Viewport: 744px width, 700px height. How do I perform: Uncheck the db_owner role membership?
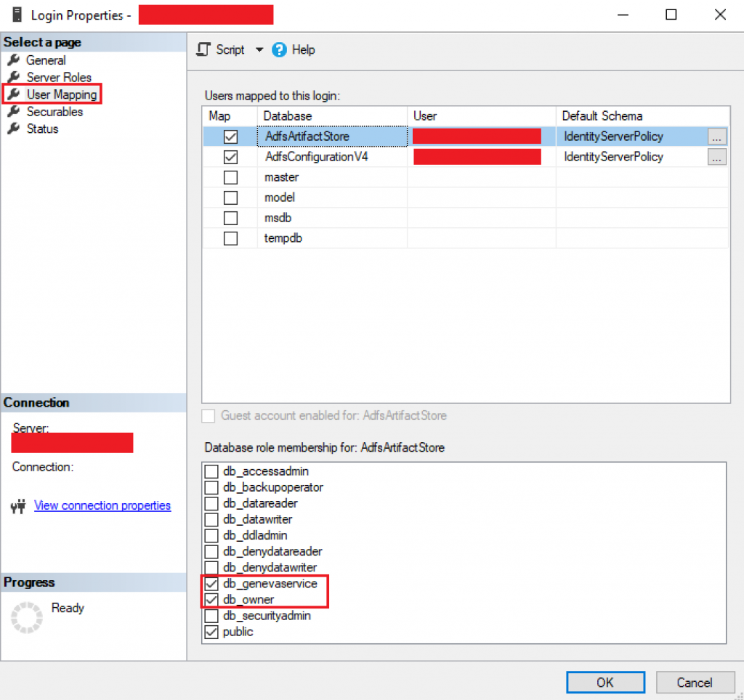pyautogui.click(x=211, y=600)
